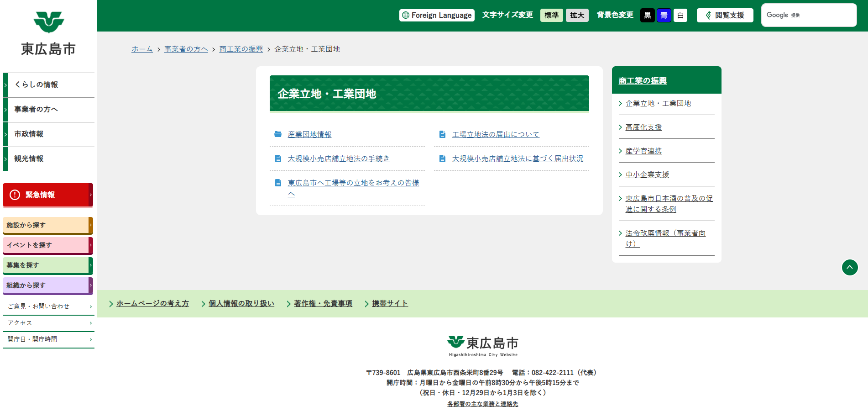Image resolution: width=868 pixels, height=412 pixels.
Task: Open the 閲覧支援 browsing support button
Action: (725, 15)
